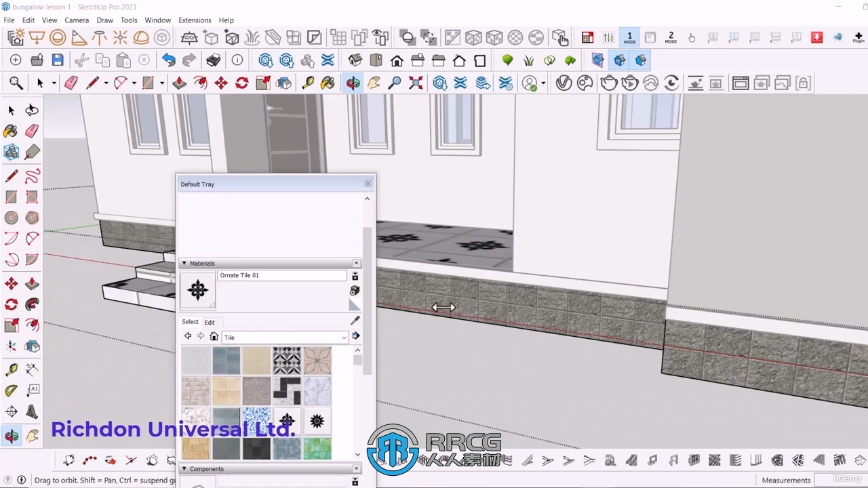Screen dimensions: 868x488
Task: Toggle section fill house icon
Action: (x=640, y=60)
